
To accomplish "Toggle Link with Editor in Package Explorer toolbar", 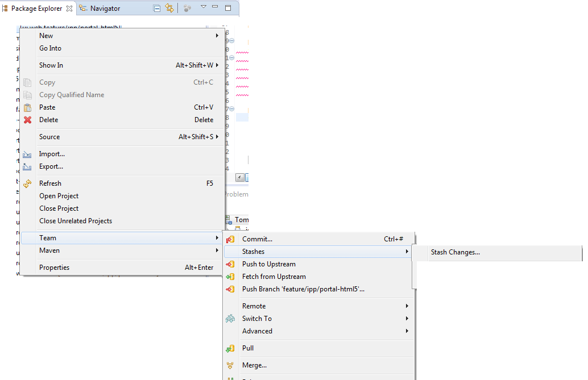I will pyautogui.click(x=169, y=8).
